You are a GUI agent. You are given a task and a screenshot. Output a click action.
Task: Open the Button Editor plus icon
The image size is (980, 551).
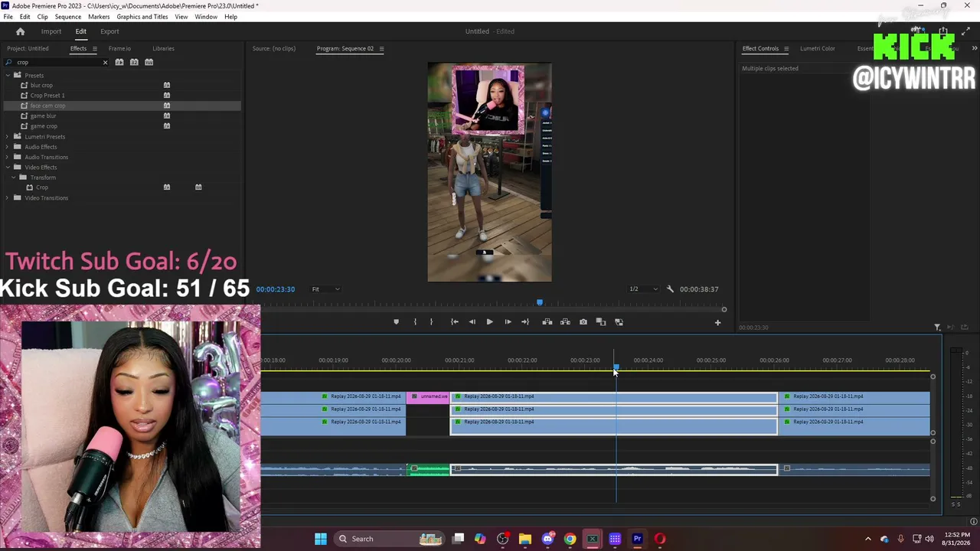click(717, 323)
